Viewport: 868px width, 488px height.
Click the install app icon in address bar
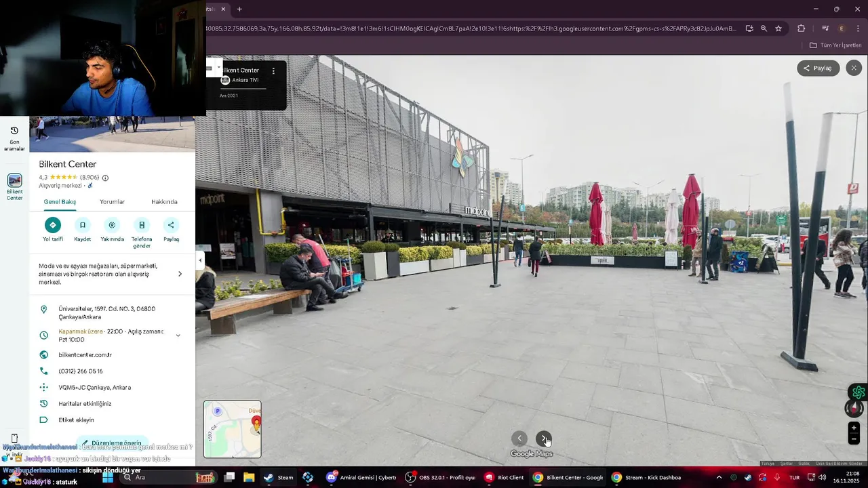click(749, 28)
